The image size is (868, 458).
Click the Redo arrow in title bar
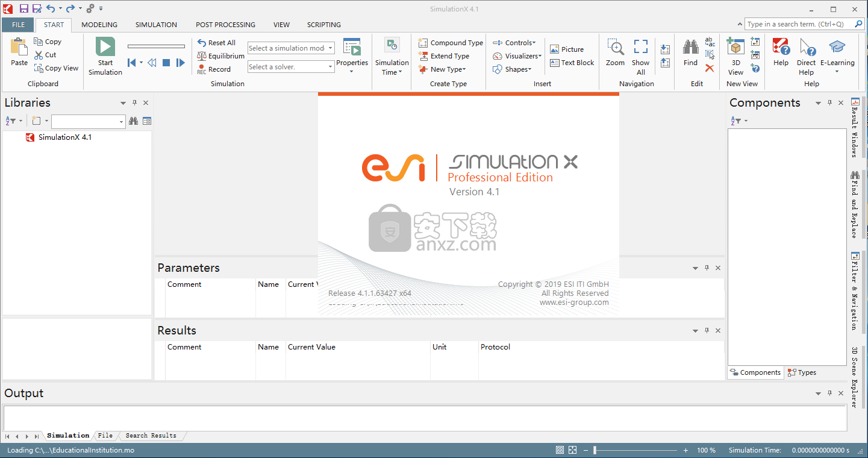pyautogui.click(x=70, y=8)
